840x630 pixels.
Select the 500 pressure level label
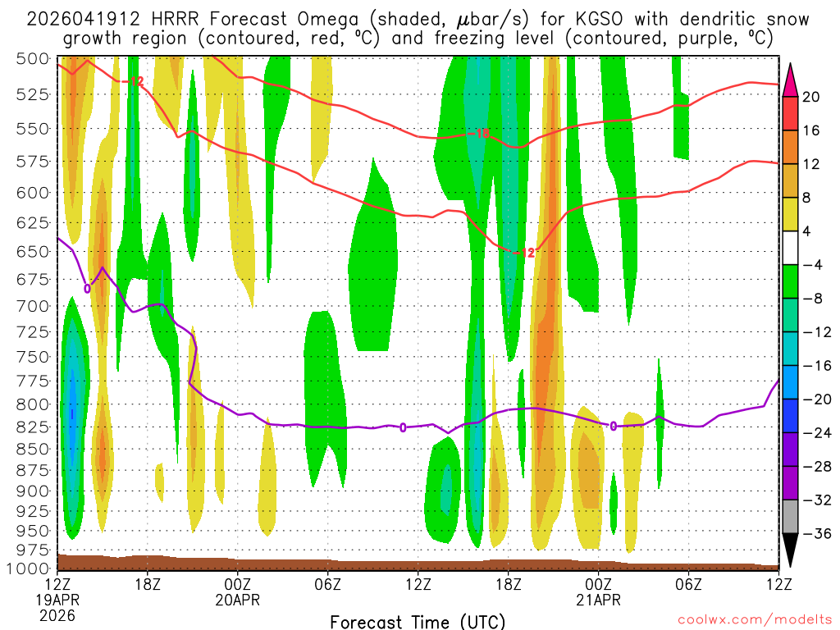33,58
